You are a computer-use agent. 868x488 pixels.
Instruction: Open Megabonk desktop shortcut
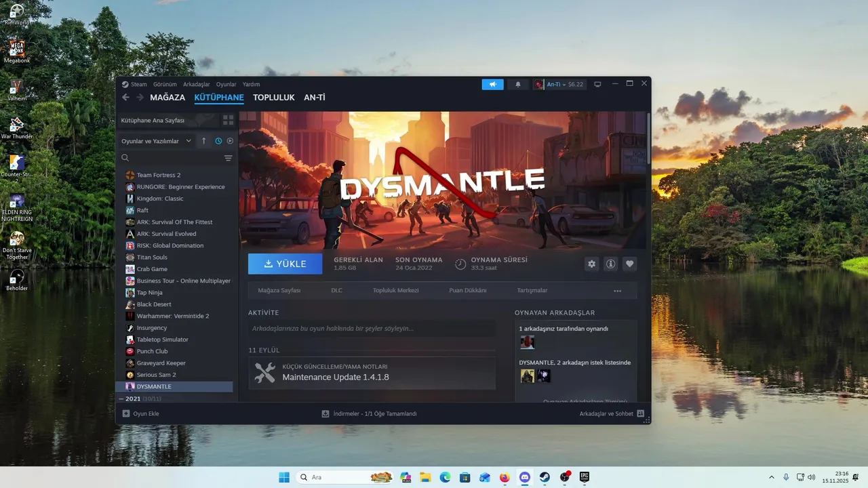tap(17, 52)
